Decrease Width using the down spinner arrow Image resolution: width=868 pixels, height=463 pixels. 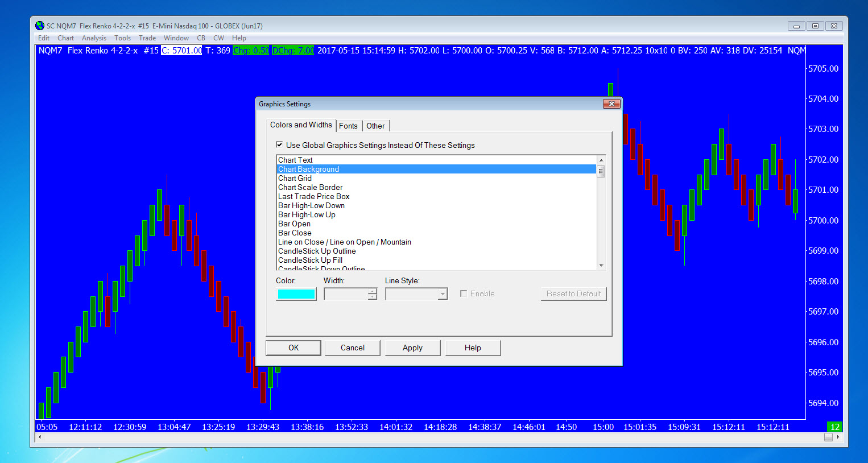click(x=373, y=297)
